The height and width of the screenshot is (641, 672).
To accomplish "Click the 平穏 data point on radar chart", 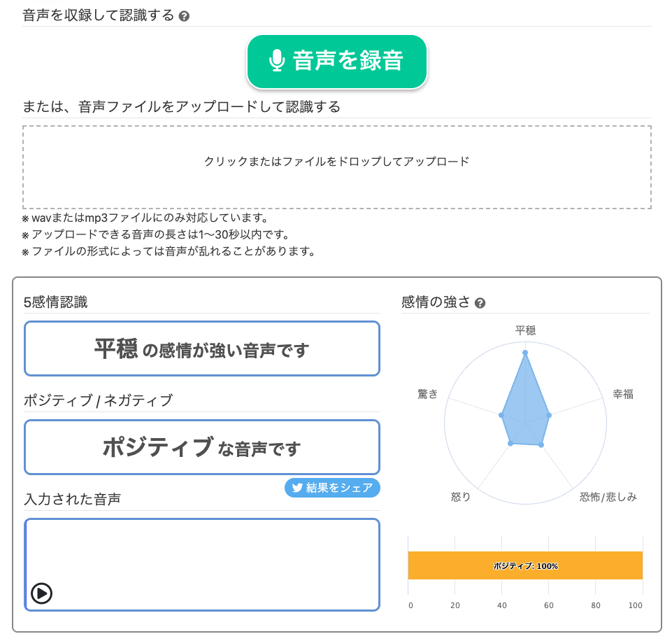I will pos(524,353).
